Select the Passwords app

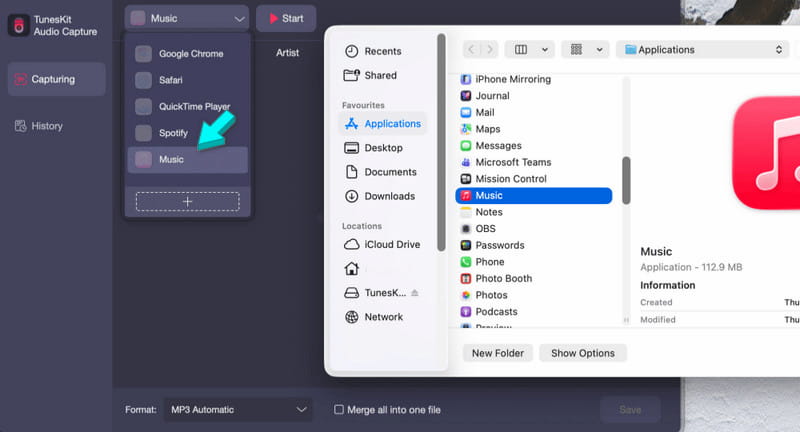click(x=533, y=245)
